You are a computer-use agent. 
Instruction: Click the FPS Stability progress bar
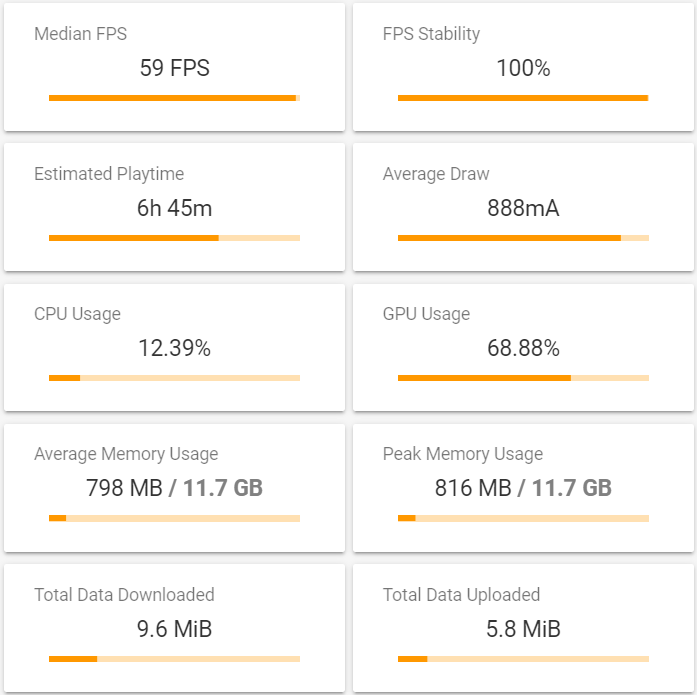(x=523, y=98)
